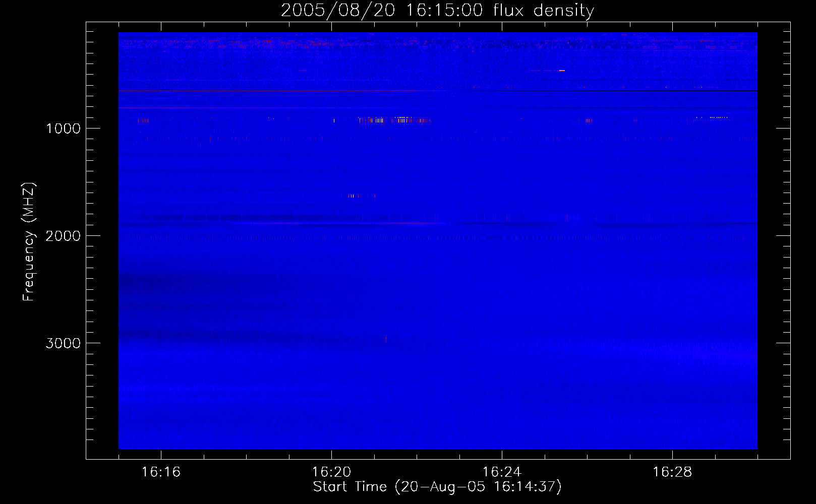This screenshot has width=816, height=504.
Task: Click the '16:28' time tick label
Action: tap(672, 472)
